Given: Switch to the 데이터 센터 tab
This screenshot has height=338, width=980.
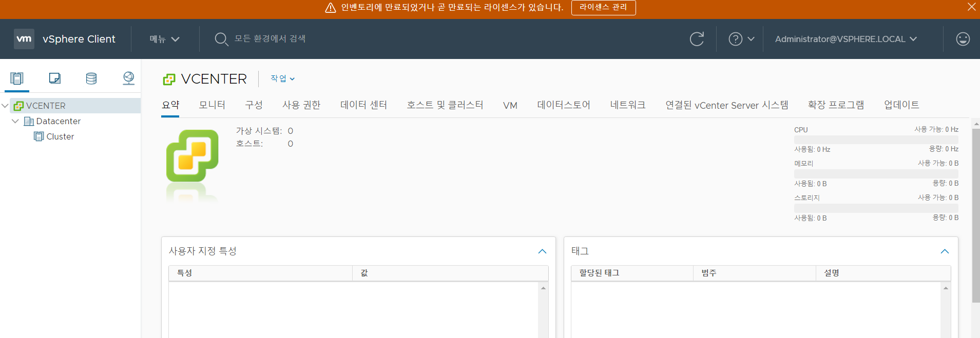Looking at the screenshot, I should (363, 105).
